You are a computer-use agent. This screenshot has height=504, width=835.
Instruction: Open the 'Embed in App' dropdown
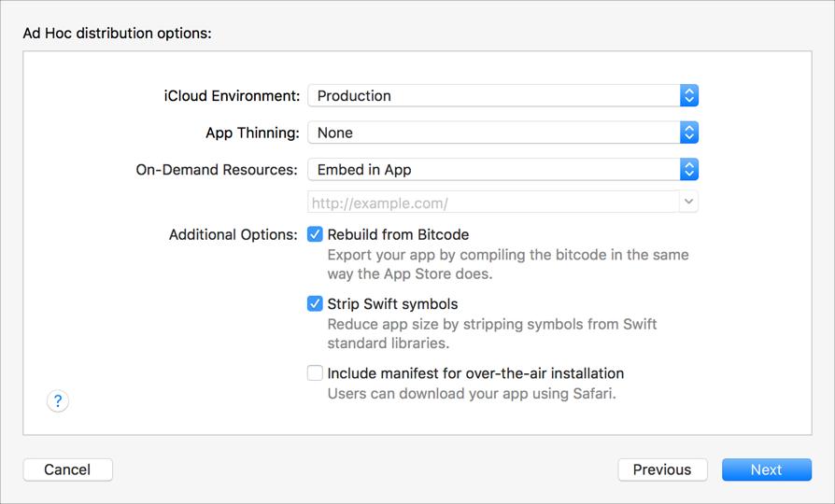pos(493,170)
